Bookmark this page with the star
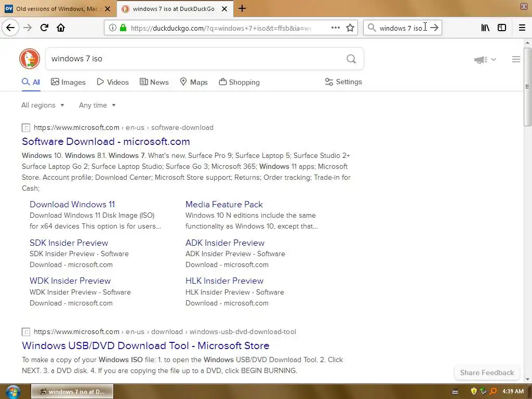 (350, 28)
